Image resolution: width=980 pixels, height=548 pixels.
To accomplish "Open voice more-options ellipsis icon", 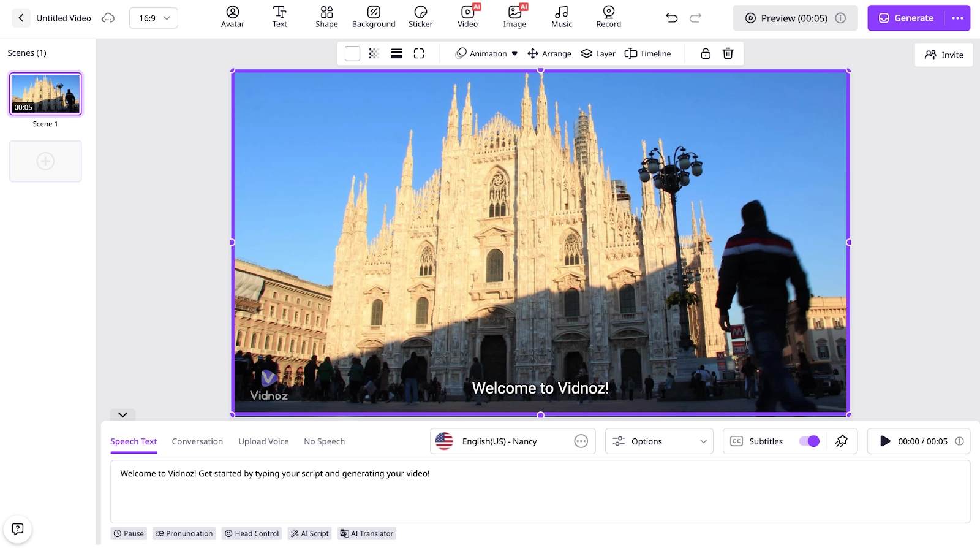I will [x=581, y=441].
